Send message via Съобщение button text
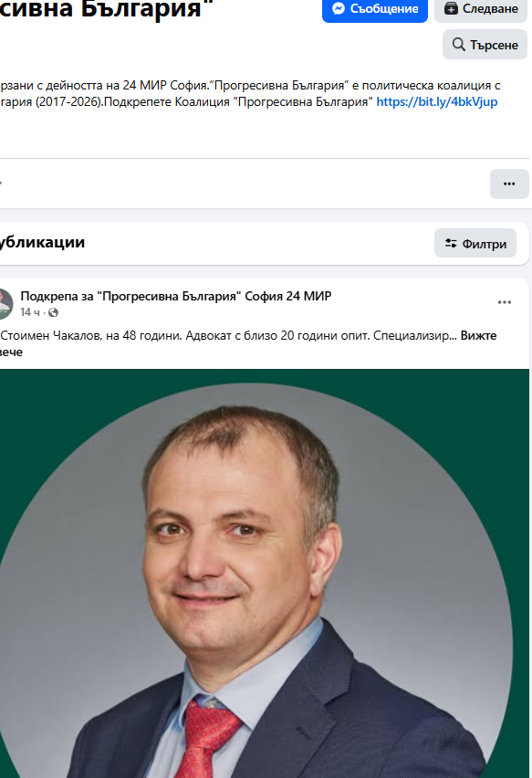 [x=384, y=8]
